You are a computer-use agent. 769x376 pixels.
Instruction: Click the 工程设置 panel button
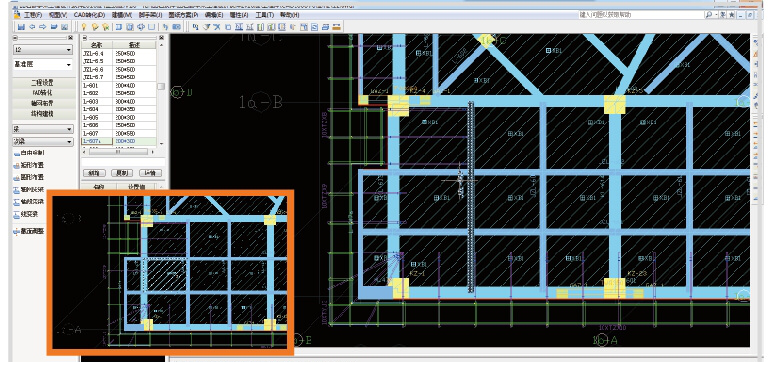[43, 83]
